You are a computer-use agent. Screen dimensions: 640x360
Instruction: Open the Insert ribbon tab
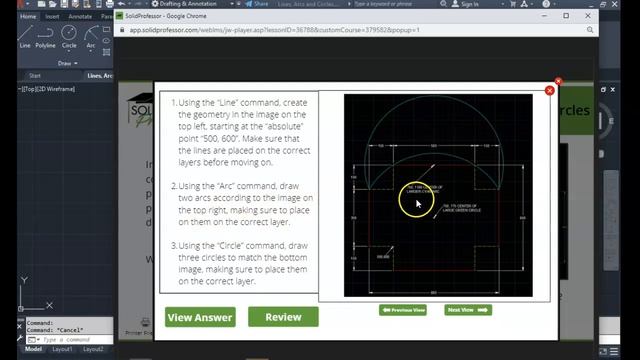52,17
